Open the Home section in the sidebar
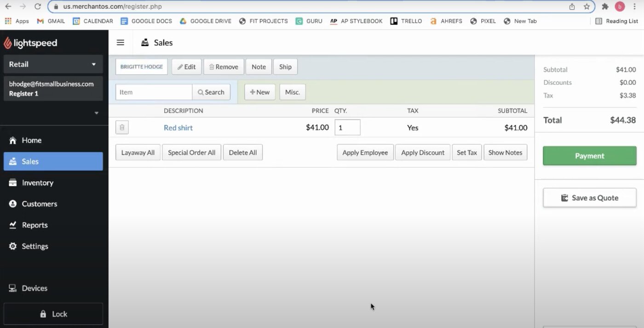 pyautogui.click(x=31, y=140)
